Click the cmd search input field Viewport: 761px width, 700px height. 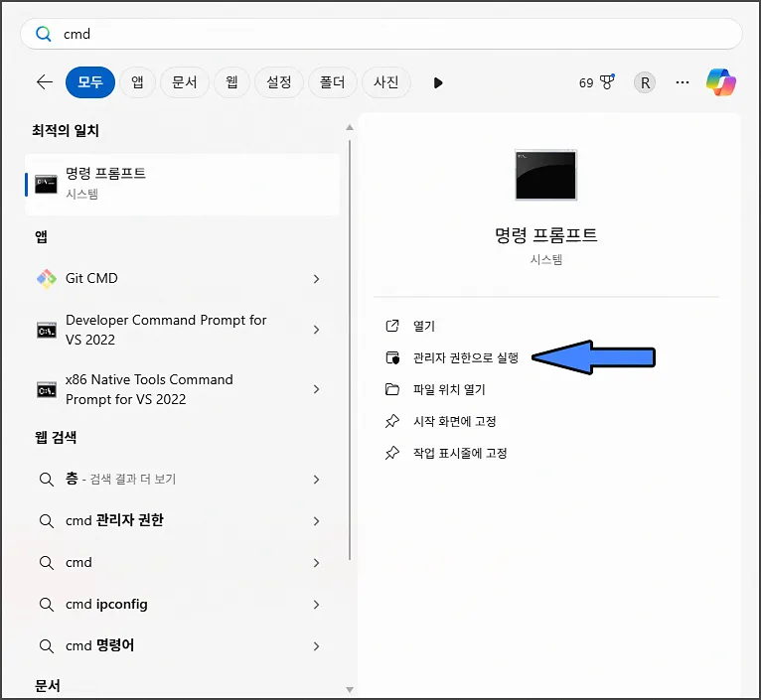381,34
